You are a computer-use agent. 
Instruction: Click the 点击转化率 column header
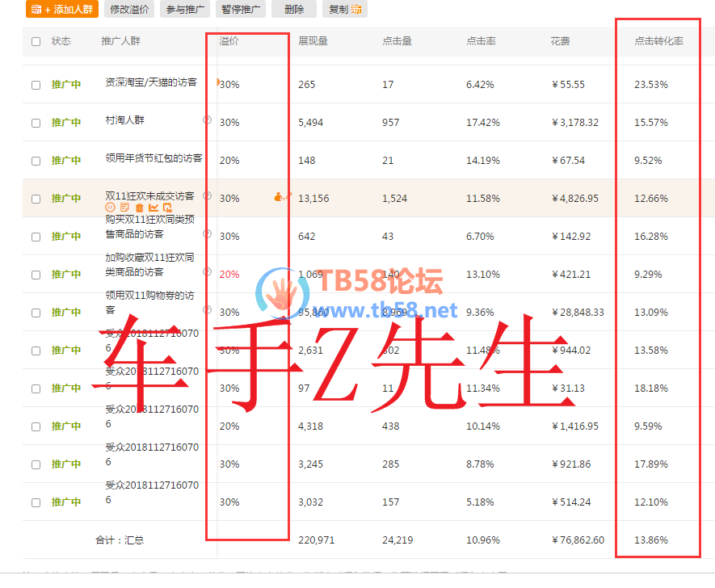(658, 41)
